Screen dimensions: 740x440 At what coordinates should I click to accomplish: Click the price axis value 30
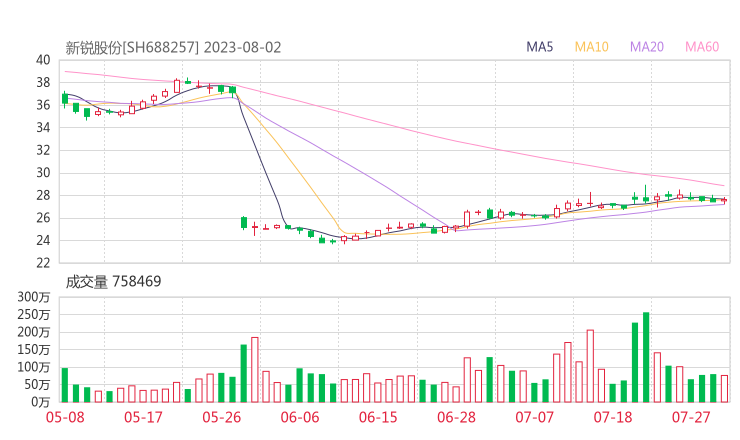coord(43,173)
